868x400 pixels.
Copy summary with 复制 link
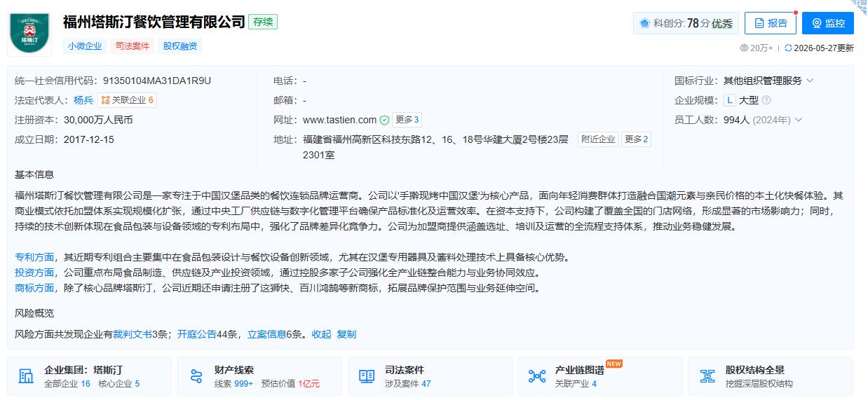point(346,334)
